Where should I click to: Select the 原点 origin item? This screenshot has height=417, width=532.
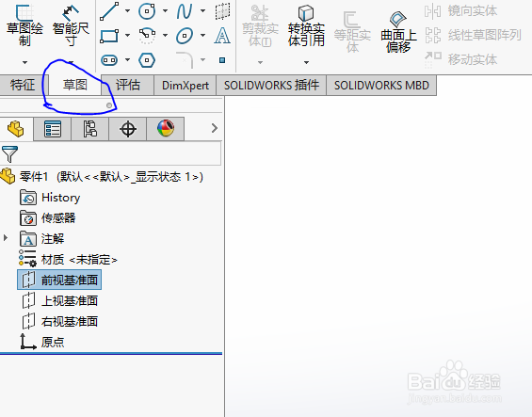pyautogui.click(x=42, y=342)
